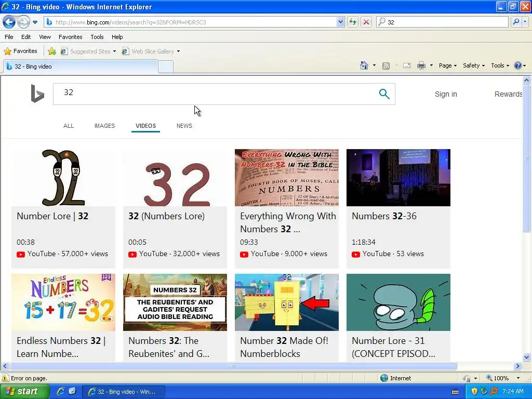Click the Rewards link
This screenshot has height=399, width=532.
tap(508, 95)
